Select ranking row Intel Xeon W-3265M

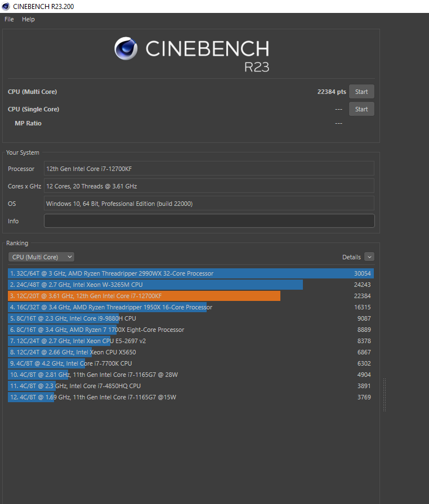coord(191,285)
